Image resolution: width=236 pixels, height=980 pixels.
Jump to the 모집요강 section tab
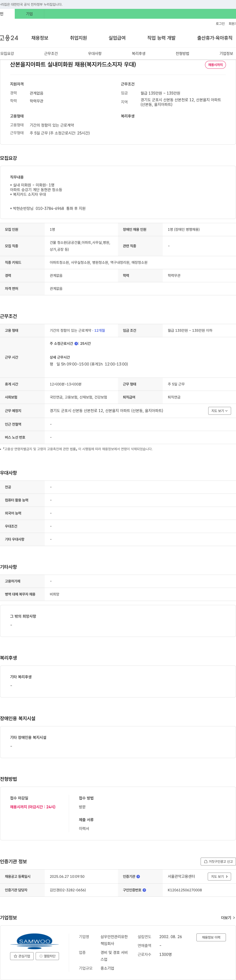click(x=7, y=54)
